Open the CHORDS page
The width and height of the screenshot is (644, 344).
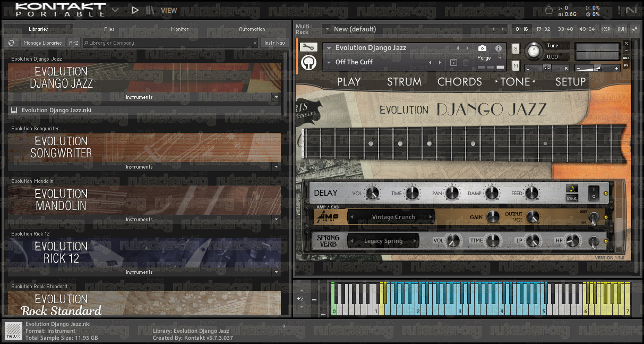coord(460,82)
